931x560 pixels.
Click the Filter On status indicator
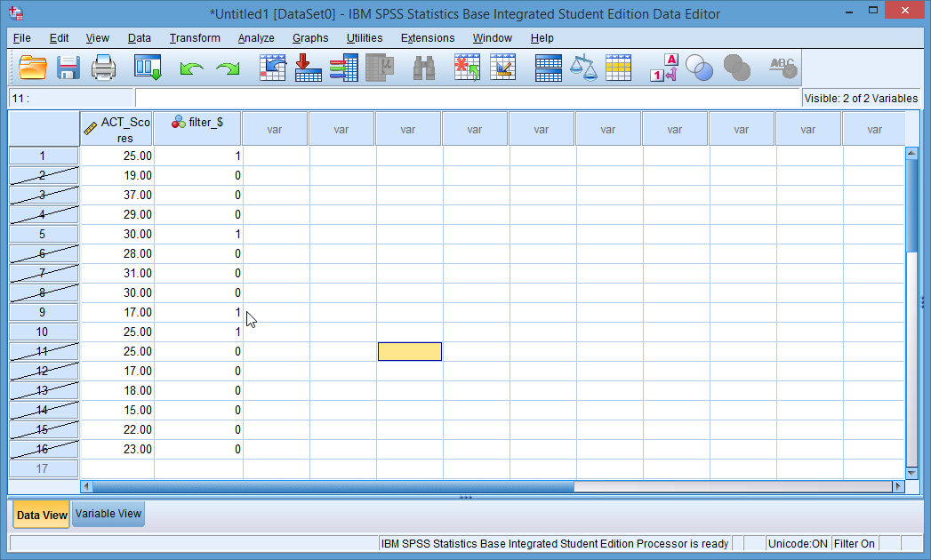(x=855, y=543)
